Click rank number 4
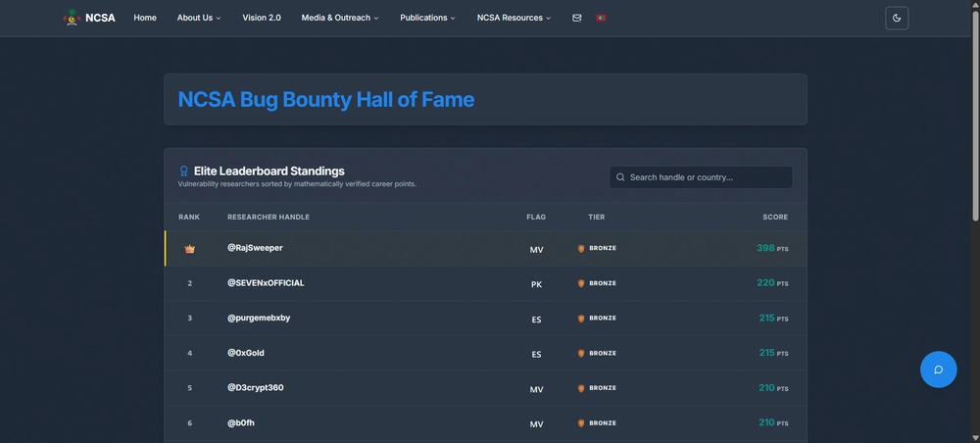 [x=190, y=354]
